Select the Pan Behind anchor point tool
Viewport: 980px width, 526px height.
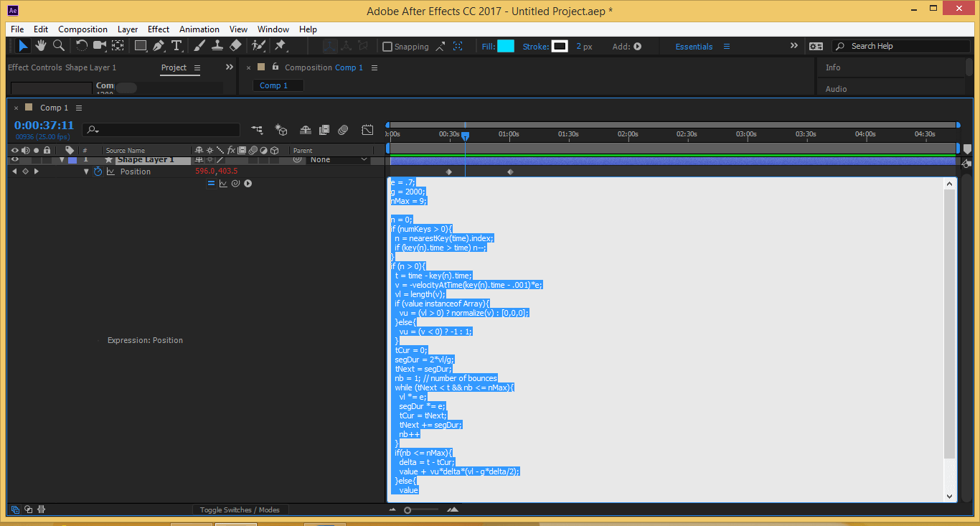[118, 46]
